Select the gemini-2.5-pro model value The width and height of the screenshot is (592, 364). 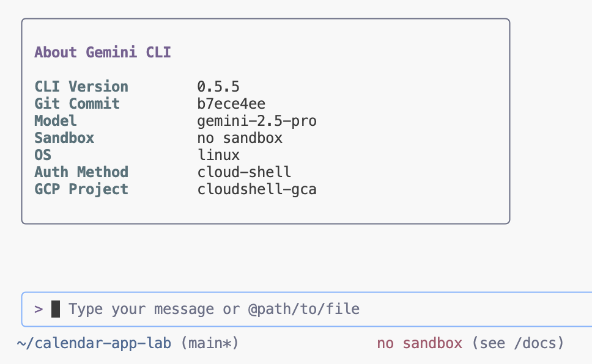257,121
